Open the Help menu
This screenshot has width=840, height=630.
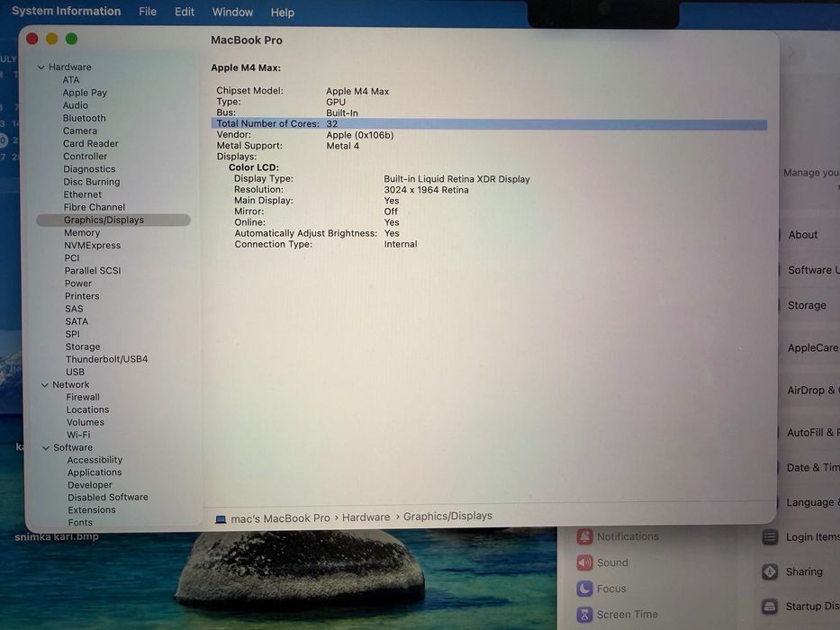coord(283,13)
